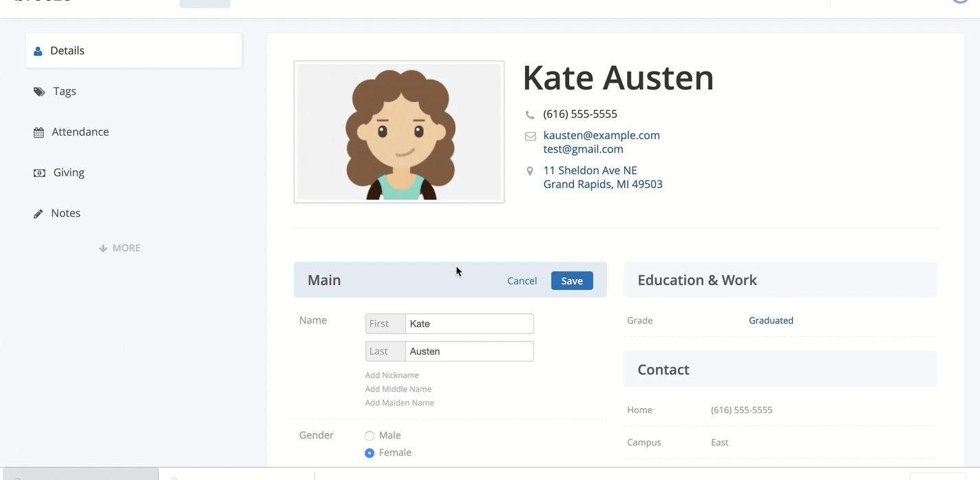Click the Contact section header
This screenshot has height=480, width=980.
(x=780, y=369)
